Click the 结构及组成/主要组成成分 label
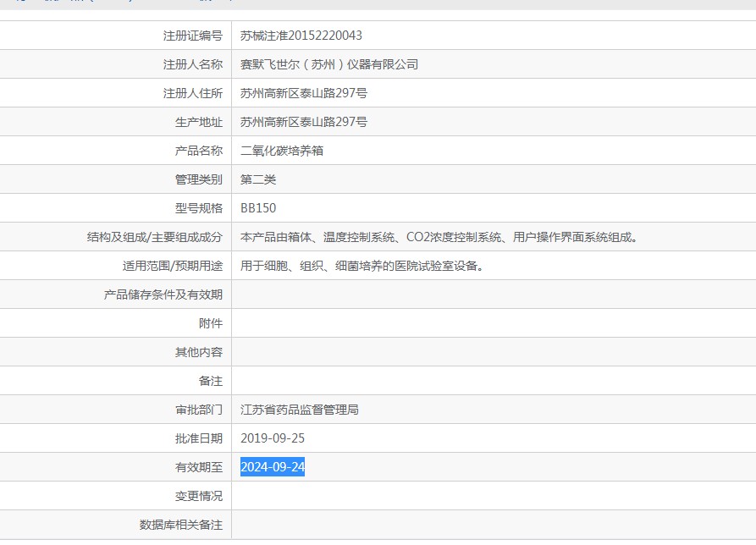The height and width of the screenshot is (545, 756). (x=155, y=237)
